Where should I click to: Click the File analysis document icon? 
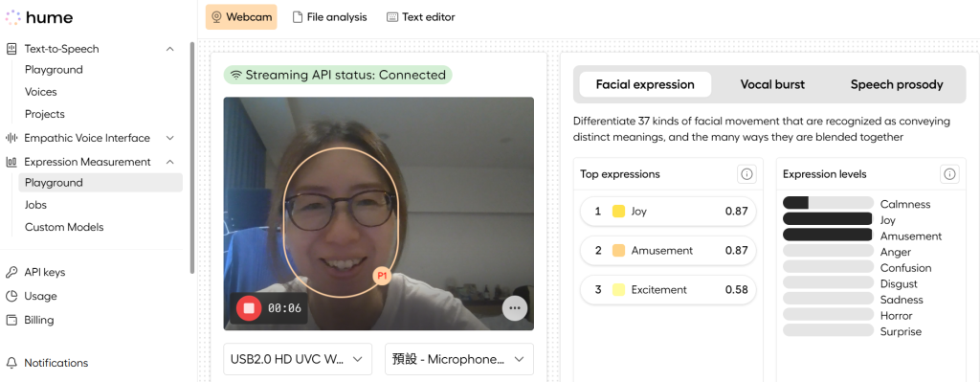[298, 17]
